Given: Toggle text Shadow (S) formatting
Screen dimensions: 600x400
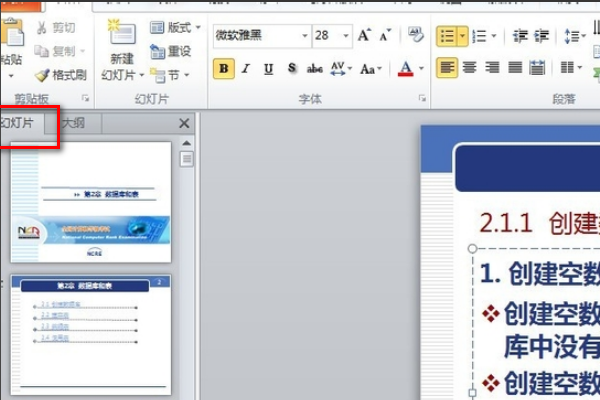Looking at the screenshot, I should (292, 69).
